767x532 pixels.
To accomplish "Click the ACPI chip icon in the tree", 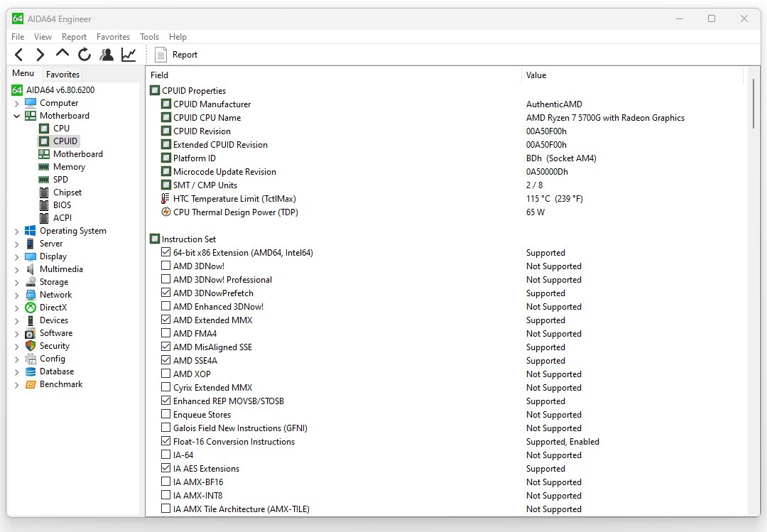I will [44, 218].
